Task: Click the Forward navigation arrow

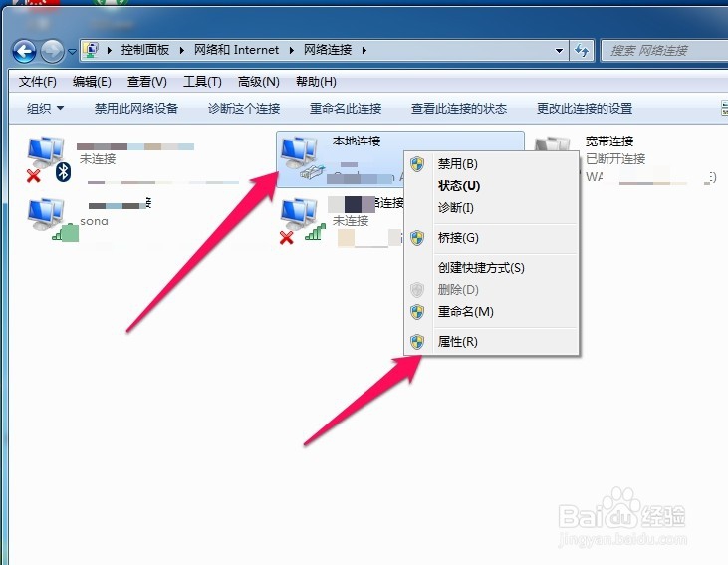Action: click(52, 51)
